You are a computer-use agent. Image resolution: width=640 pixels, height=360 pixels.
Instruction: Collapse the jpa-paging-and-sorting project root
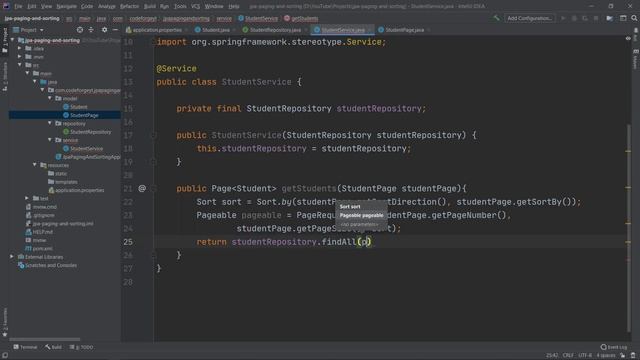(12, 40)
